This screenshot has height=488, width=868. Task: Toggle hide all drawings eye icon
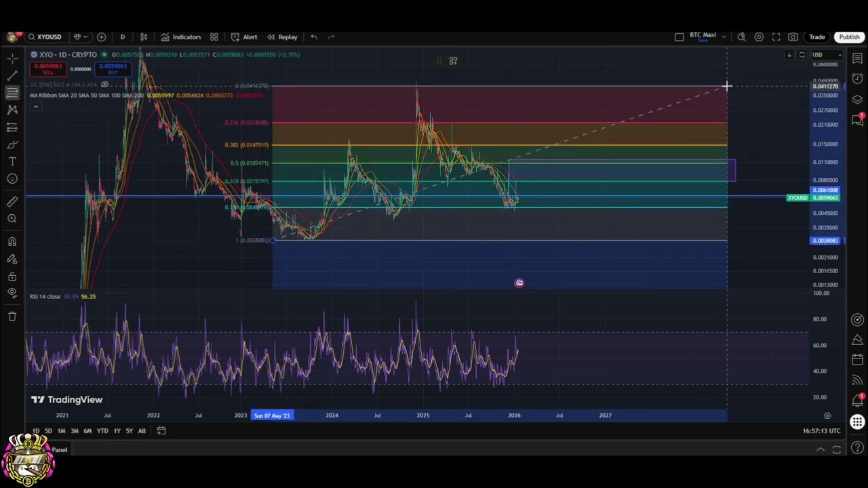(x=12, y=293)
